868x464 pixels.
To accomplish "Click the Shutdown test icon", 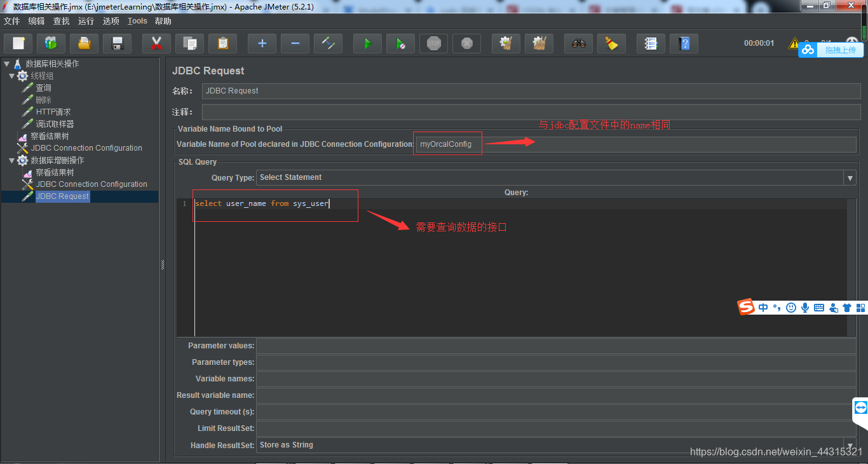I will (466, 43).
